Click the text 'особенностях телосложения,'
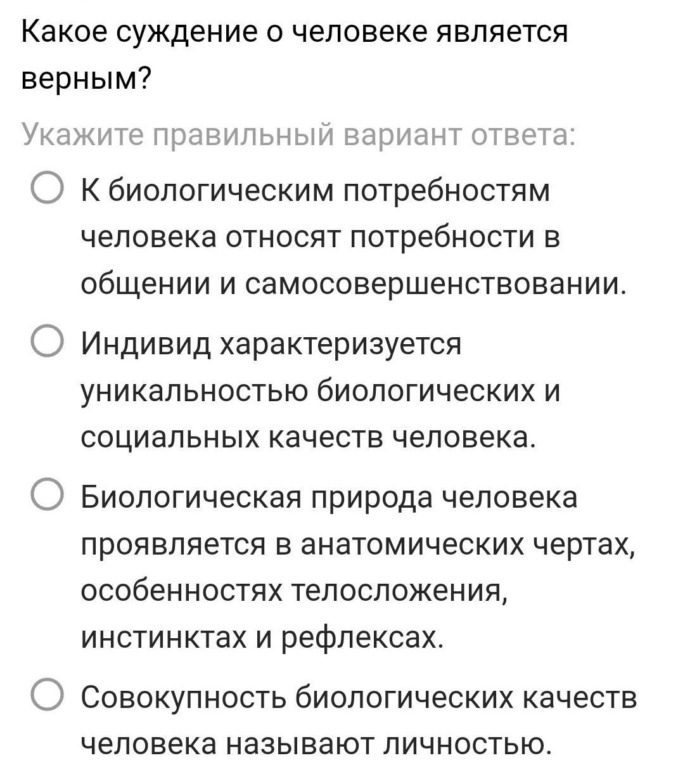Image resolution: width=678 pixels, height=784 pixels. [294, 591]
